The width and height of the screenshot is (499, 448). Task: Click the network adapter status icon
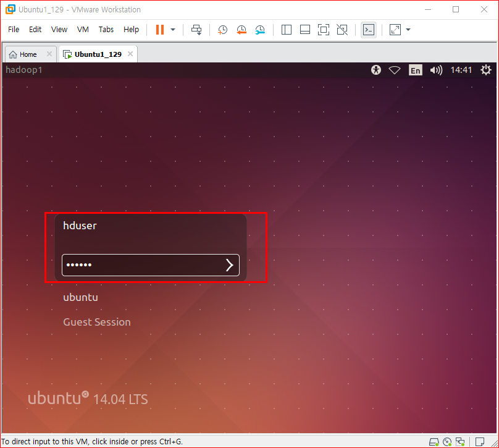point(460,442)
